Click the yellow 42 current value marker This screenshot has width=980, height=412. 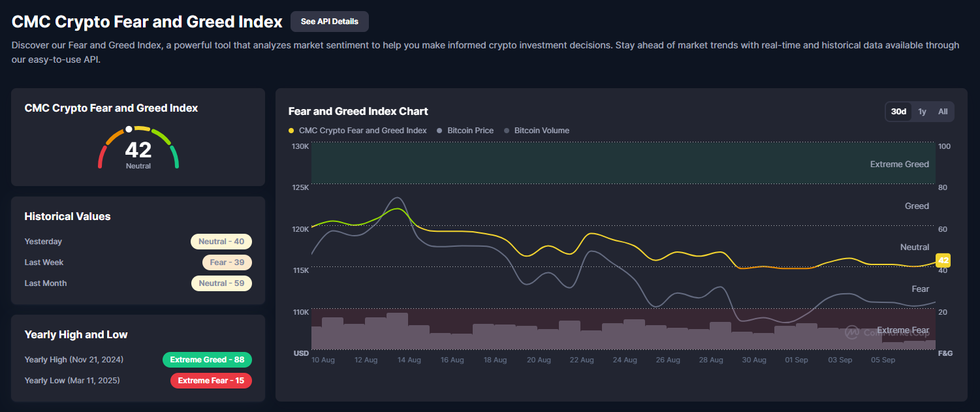coord(943,261)
